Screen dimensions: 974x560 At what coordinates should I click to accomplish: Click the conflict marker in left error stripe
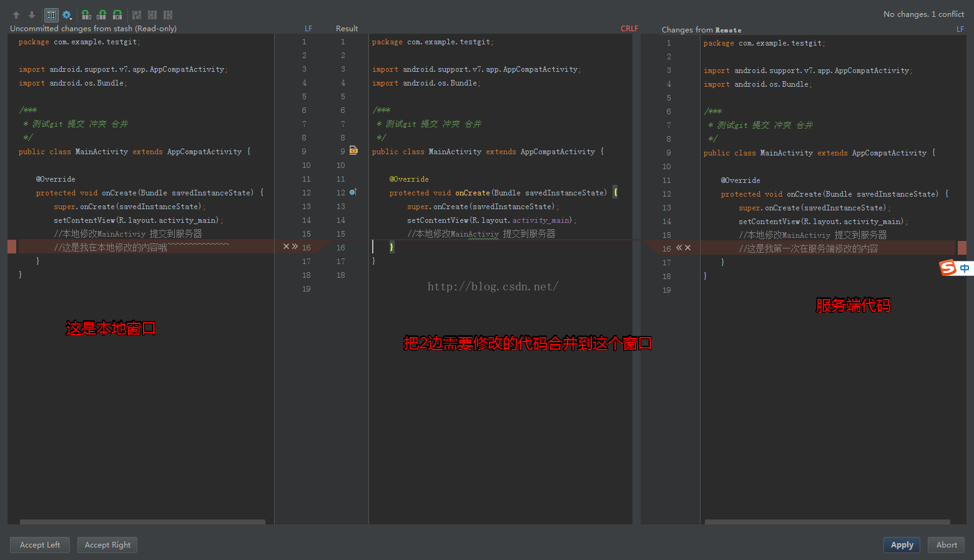point(12,247)
